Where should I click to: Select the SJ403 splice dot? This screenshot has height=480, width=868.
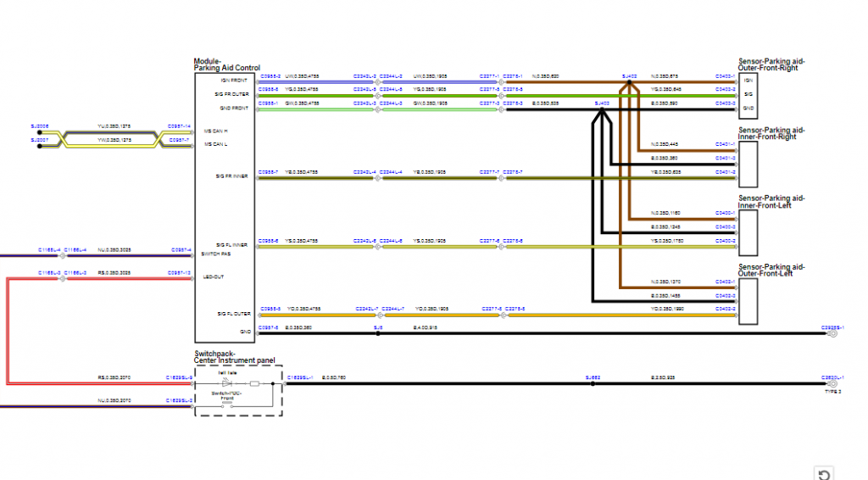pyautogui.click(x=602, y=109)
